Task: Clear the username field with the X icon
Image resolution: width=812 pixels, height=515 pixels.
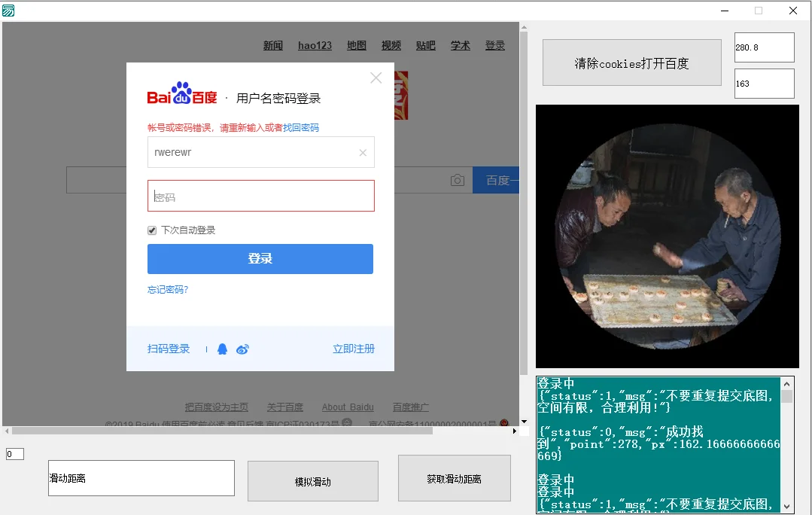Action: point(363,152)
